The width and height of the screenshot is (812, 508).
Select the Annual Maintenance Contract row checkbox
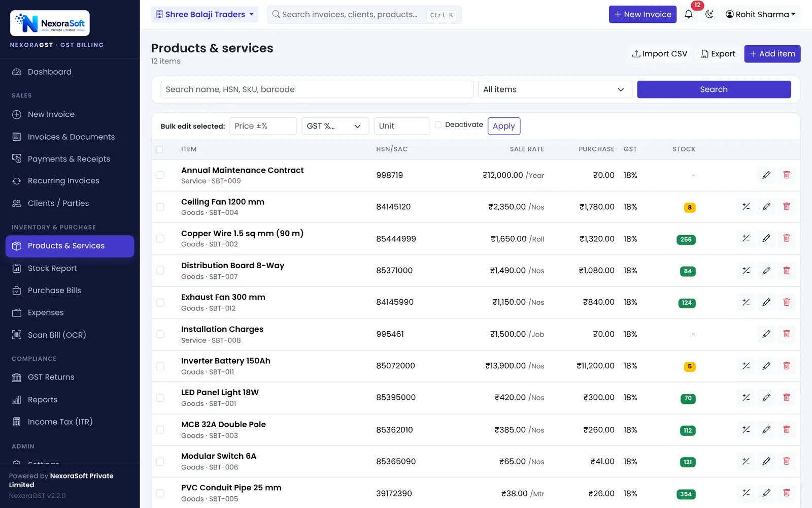[160, 175]
